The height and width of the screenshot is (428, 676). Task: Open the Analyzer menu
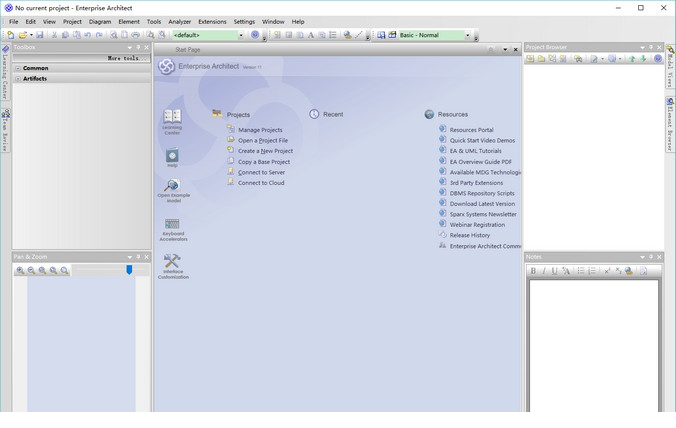(x=179, y=22)
